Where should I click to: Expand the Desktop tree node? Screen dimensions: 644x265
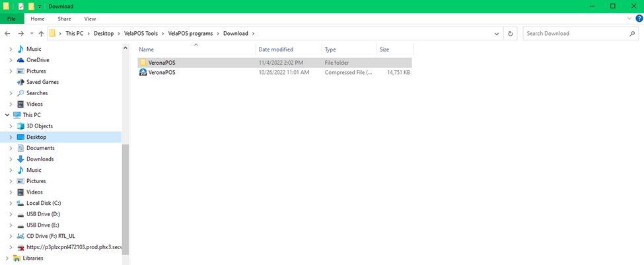click(11, 137)
